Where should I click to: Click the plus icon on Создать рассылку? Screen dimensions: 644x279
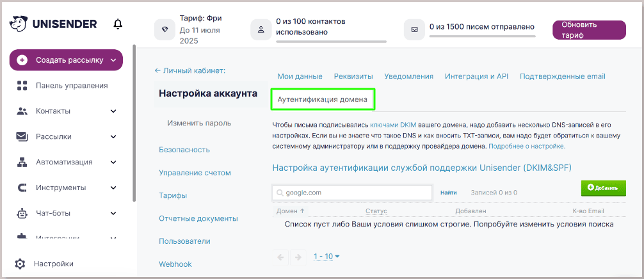[22, 60]
